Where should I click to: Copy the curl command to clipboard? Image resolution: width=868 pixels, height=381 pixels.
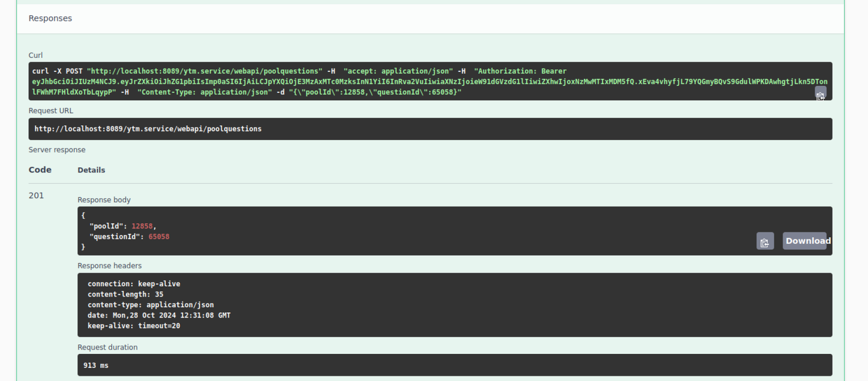(820, 94)
